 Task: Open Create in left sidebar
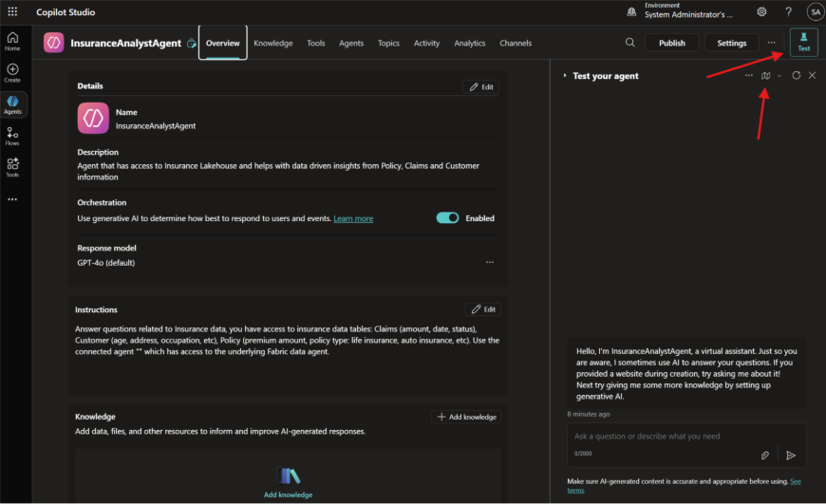click(x=12, y=73)
